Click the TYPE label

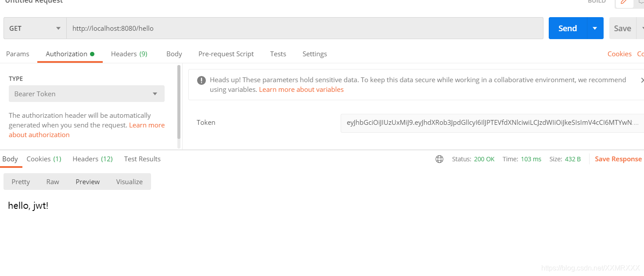click(x=16, y=79)
